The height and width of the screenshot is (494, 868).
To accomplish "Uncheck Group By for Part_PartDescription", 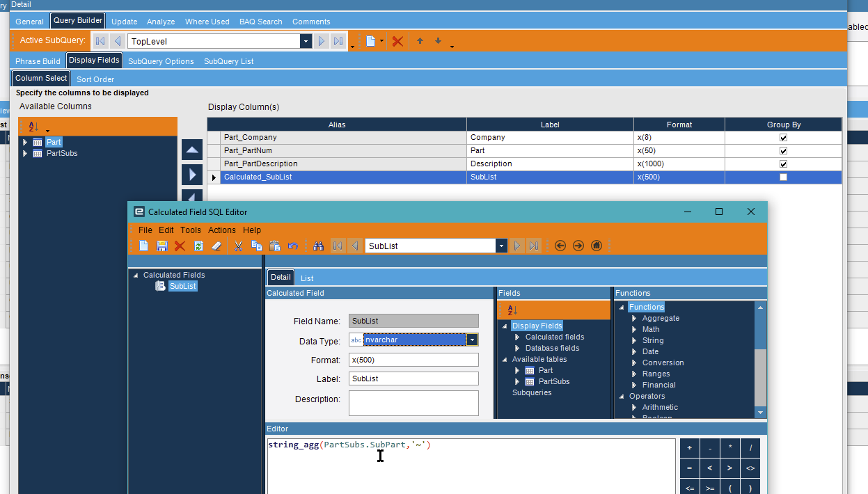I will [x=783, y=164].
